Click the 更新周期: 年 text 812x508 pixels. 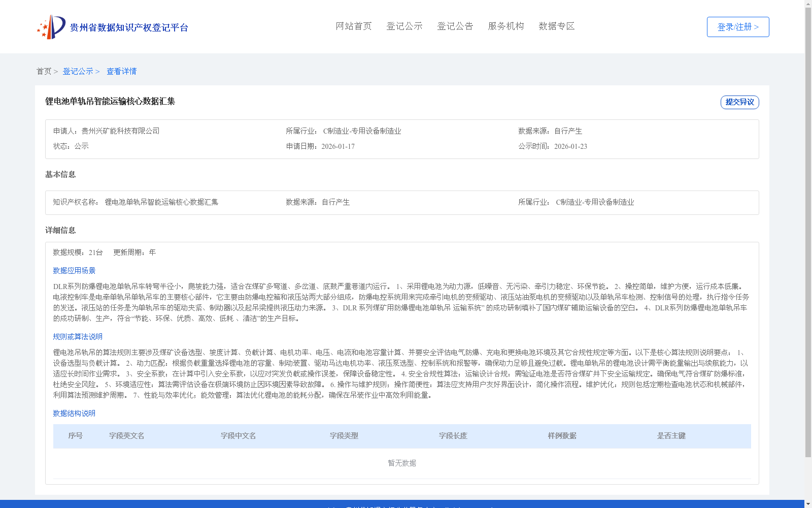134,252
